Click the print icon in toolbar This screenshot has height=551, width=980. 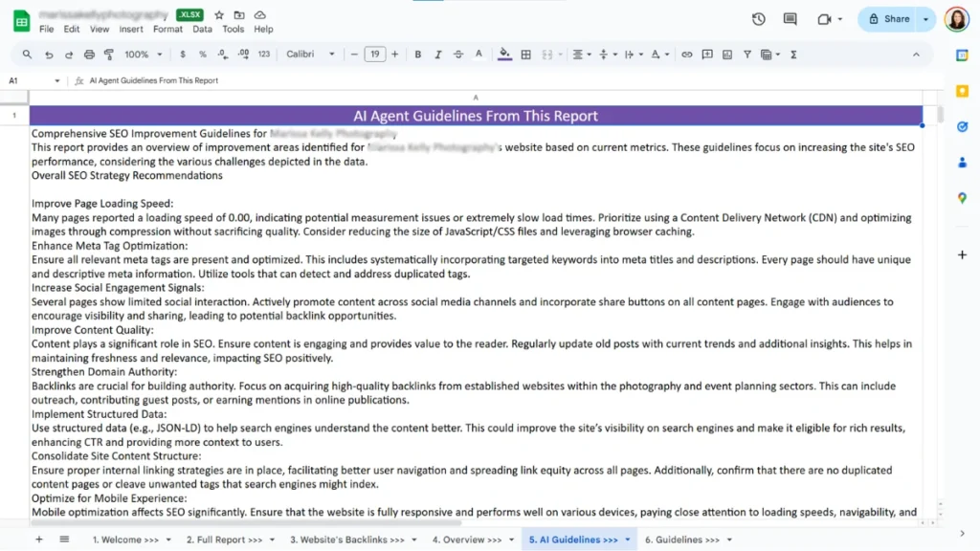coord(89,55)
